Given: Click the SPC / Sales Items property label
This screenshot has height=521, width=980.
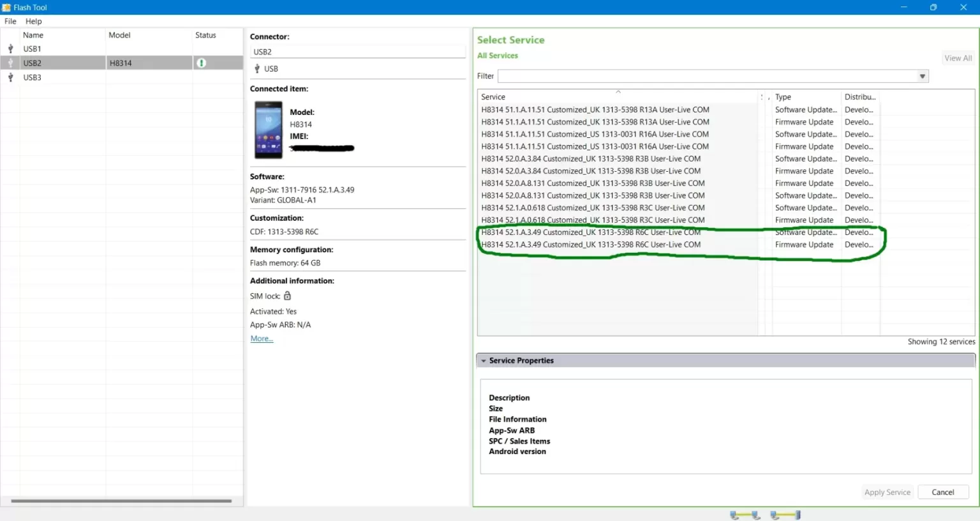Looking at the screenshot, I should click(x=519, y=441).
